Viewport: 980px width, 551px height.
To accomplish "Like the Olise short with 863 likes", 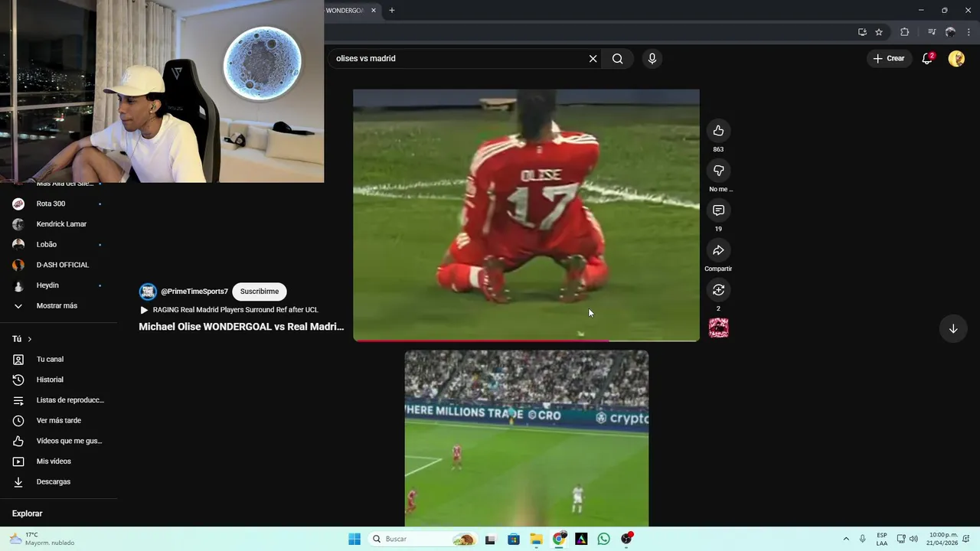I will [x=718, y=131].
